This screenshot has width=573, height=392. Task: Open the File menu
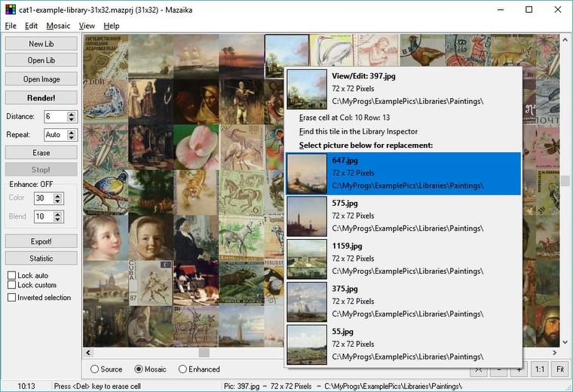[x=11, y=26]
